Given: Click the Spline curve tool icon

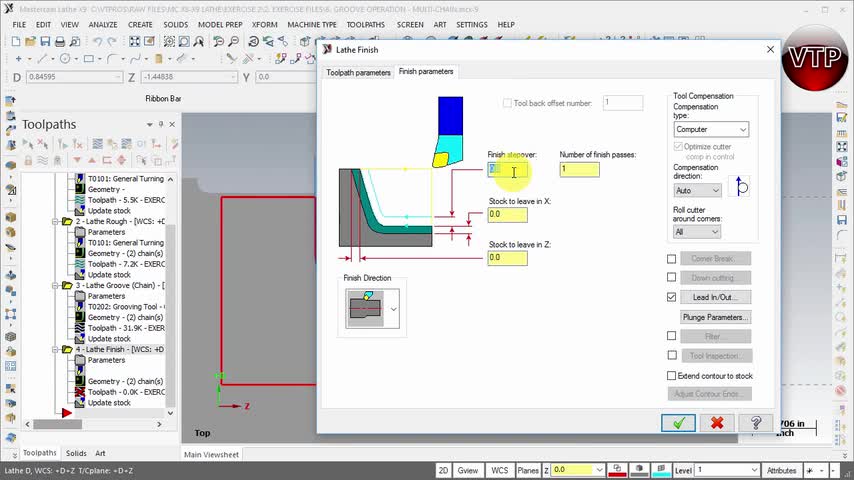Looking at the screenshot, I should click(x=135, y=58).
